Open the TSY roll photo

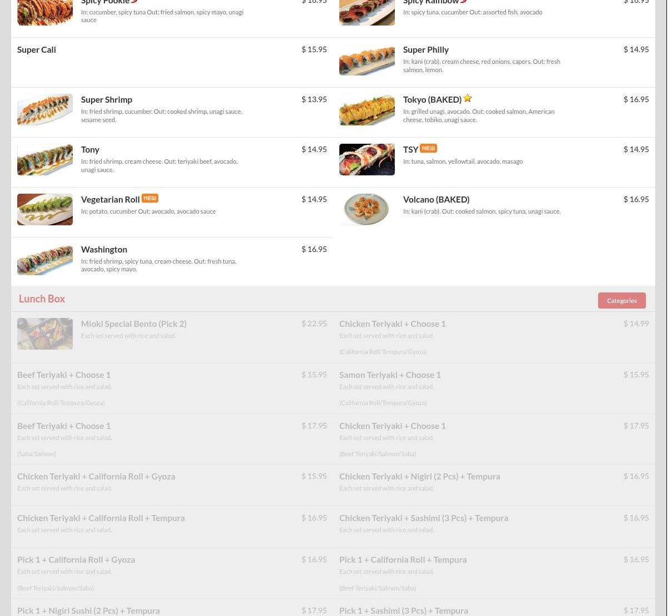(x=367, y=159)
